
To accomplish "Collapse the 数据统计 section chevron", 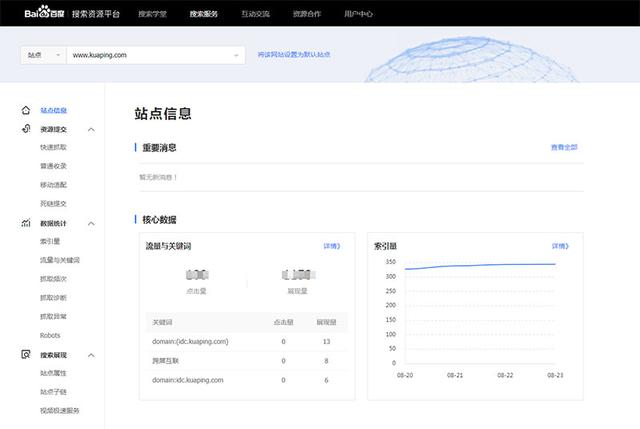I will 91,223.
